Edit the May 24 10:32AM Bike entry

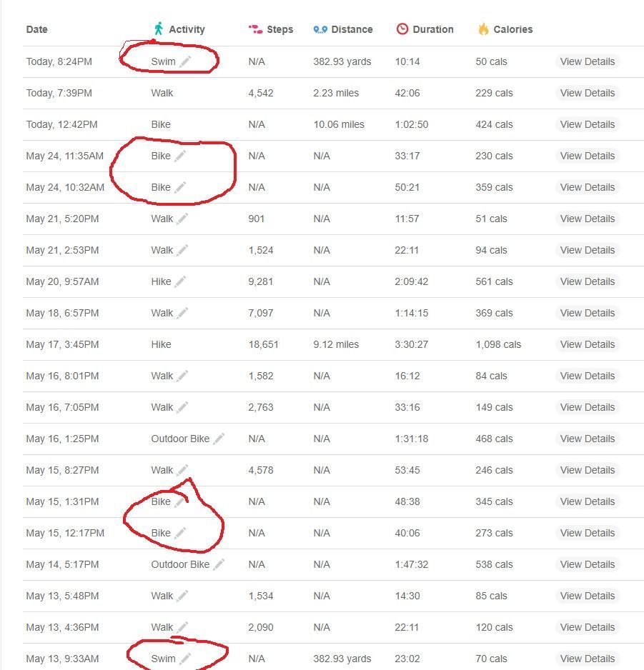[x=180, y=187]
